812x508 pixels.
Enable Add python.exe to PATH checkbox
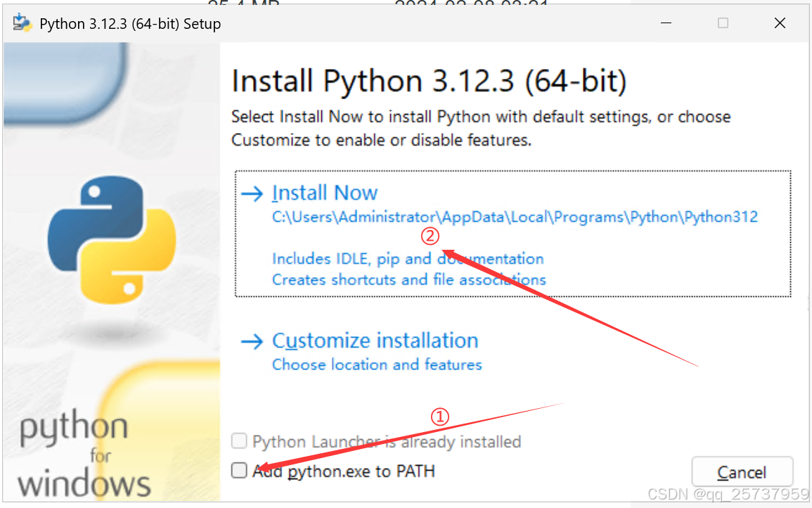[x=239, y=470]
